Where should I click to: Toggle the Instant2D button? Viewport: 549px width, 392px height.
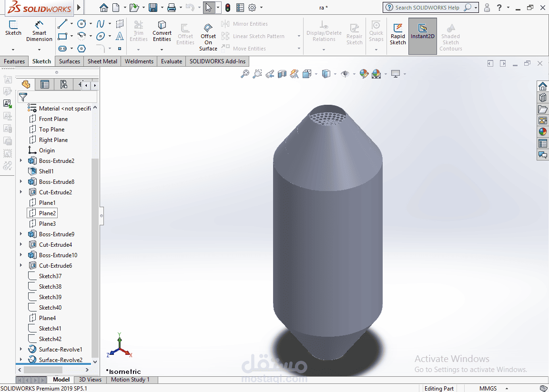pos(423,36)
